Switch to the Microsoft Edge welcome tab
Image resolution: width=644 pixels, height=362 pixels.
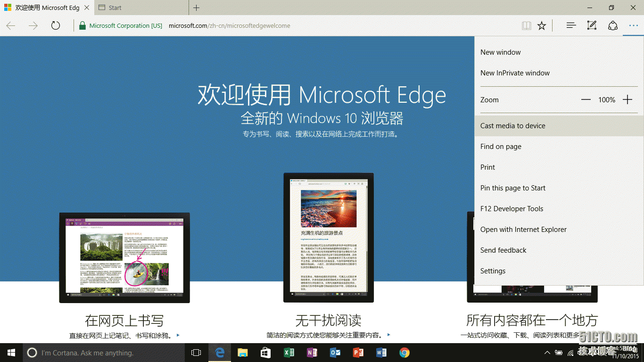[x=47, y=8]
